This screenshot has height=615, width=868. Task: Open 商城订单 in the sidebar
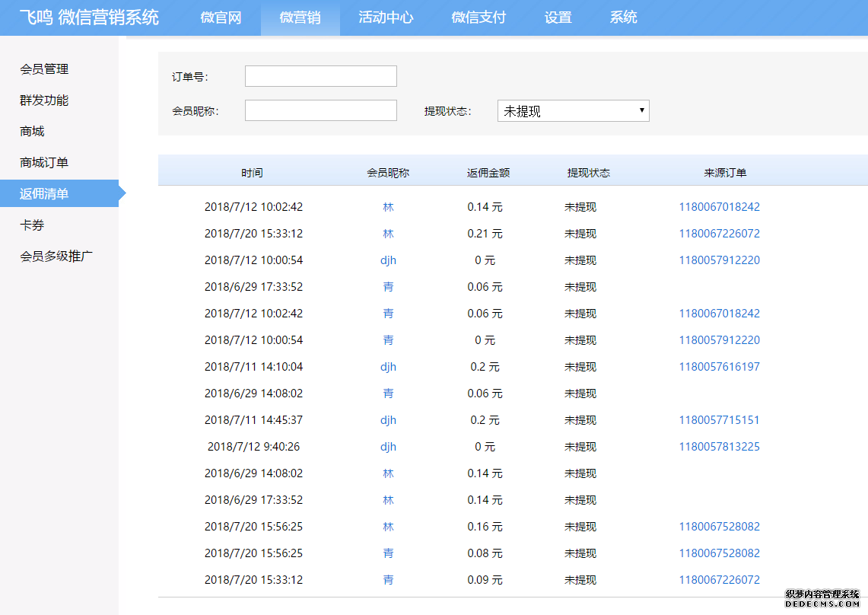pyautogui.click(x=44, y=162)
